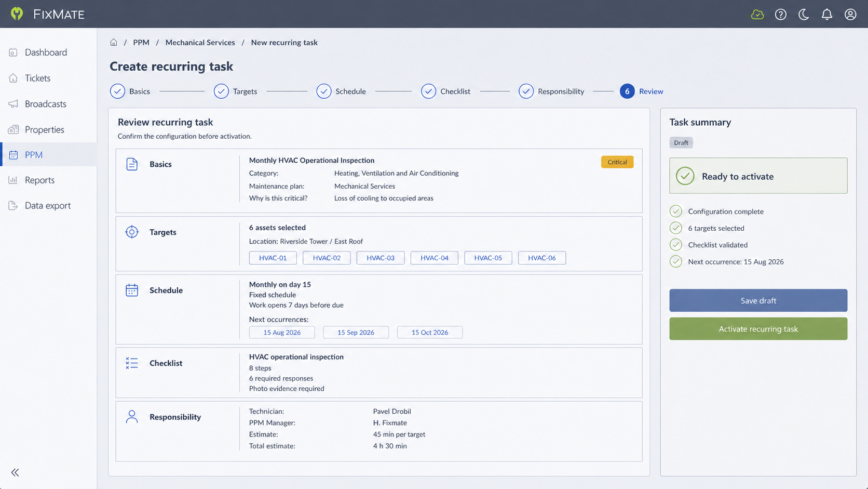
Task: Go to home via breadcrumb house icon
Action: point(114,43)
